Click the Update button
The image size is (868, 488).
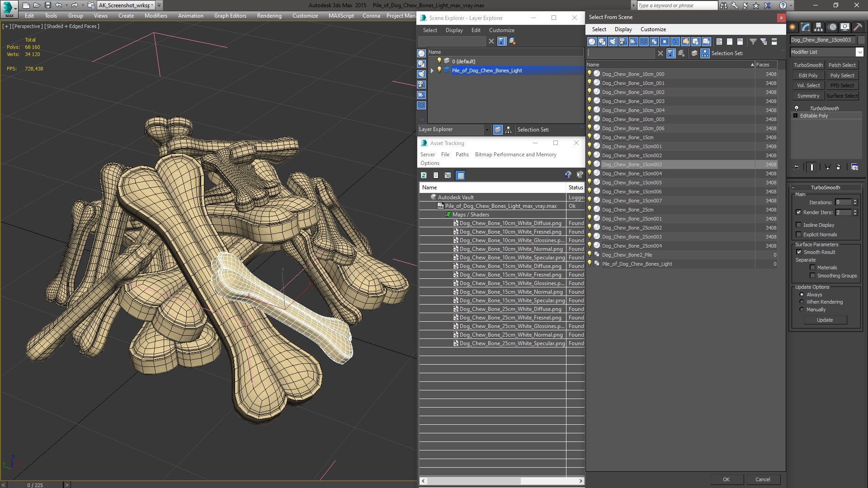(825, 320)
